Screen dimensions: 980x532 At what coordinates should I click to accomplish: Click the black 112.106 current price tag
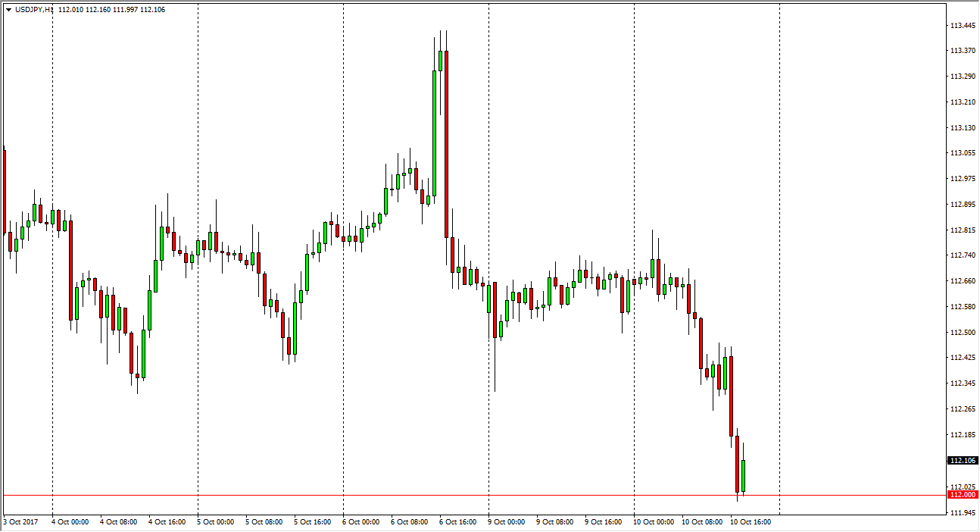tap(961, 461)
